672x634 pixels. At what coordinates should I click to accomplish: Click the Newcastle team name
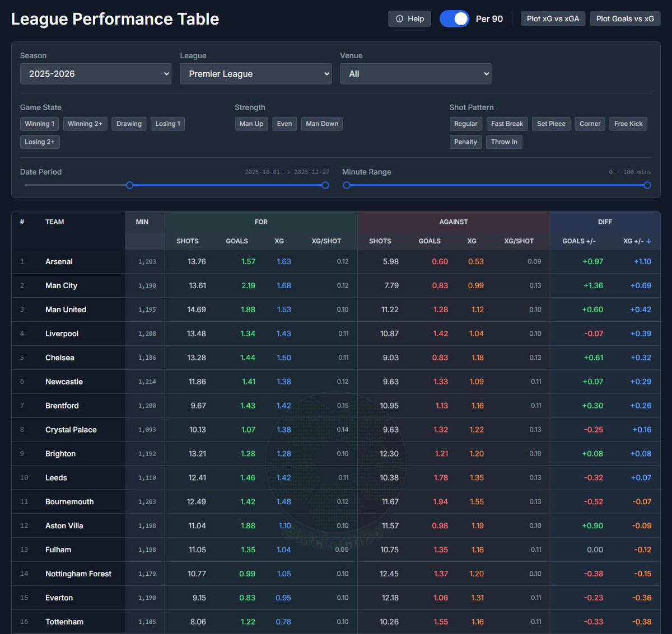click(x=64, y=382)
